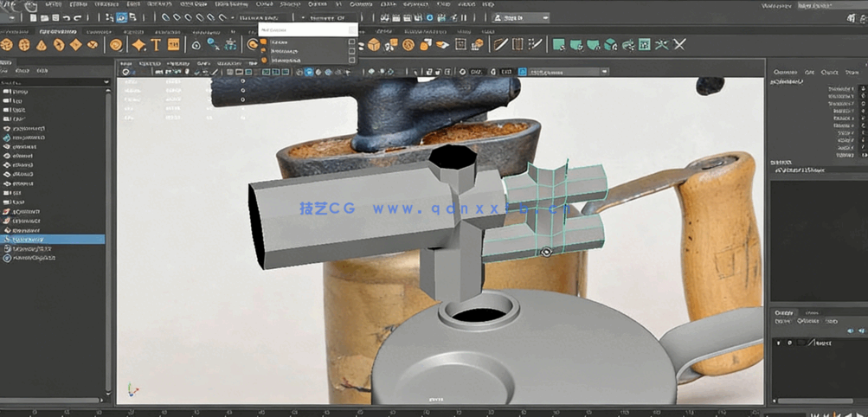
Task: Switch to the first tab of the layer editor
Action: pos(783,312)
